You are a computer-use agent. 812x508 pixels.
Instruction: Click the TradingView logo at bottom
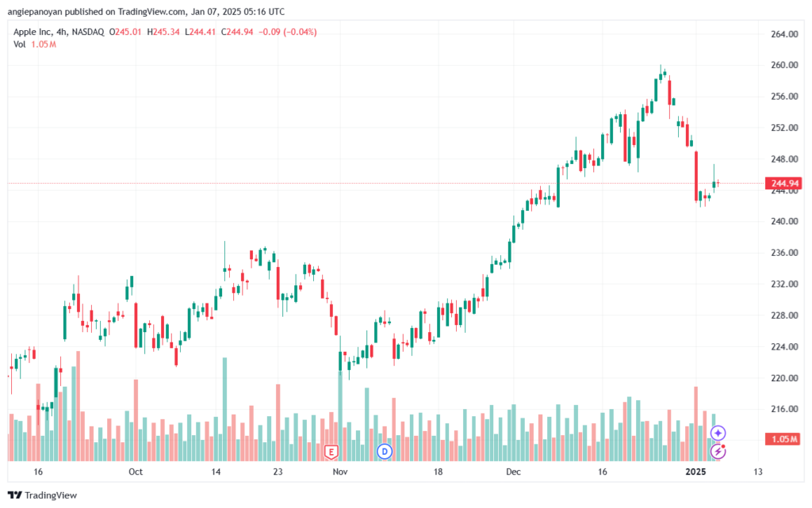coord(43,495)
